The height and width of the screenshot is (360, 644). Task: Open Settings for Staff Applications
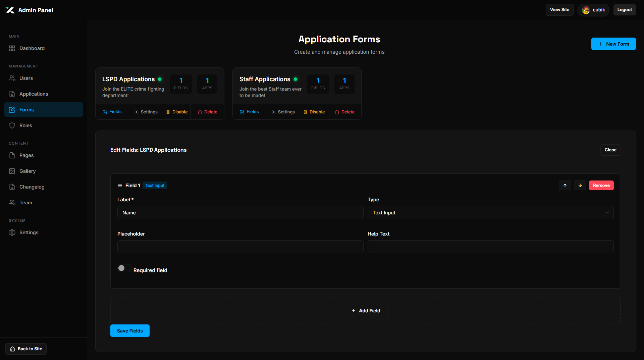click(283, 112)
